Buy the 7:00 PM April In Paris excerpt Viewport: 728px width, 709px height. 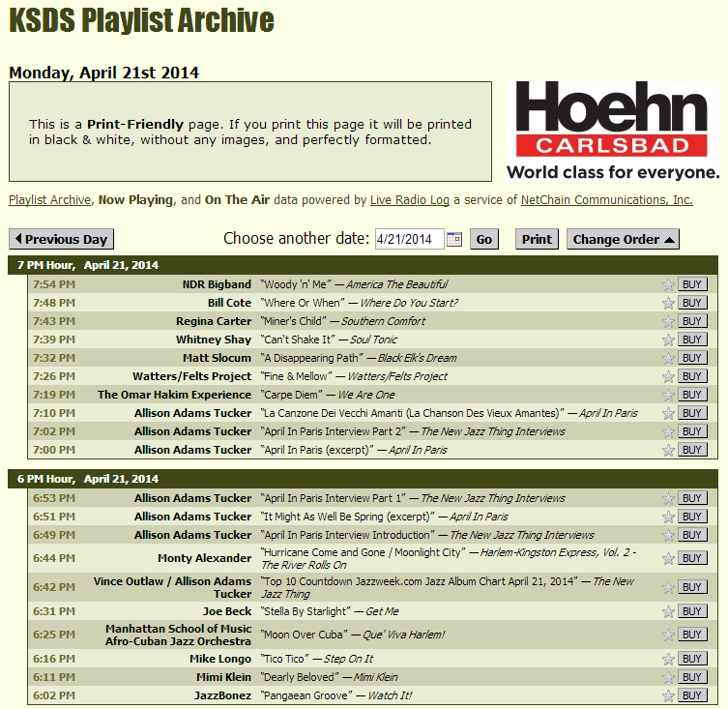click(x=692, y=450)
